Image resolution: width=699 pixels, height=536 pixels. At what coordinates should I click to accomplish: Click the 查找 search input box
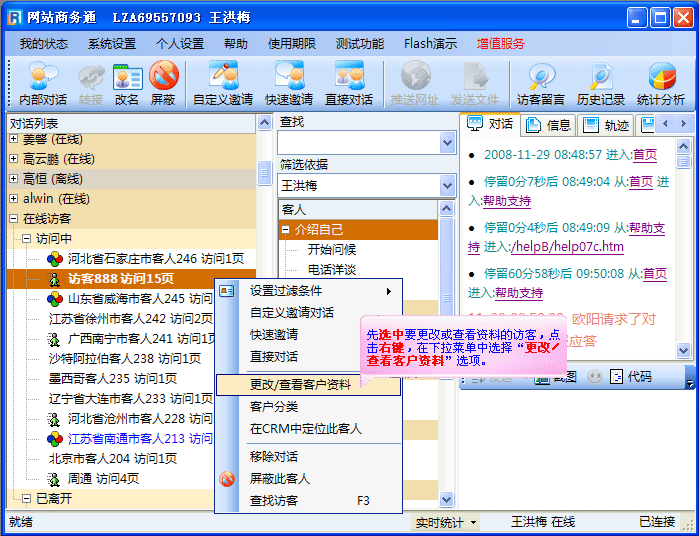358,143
